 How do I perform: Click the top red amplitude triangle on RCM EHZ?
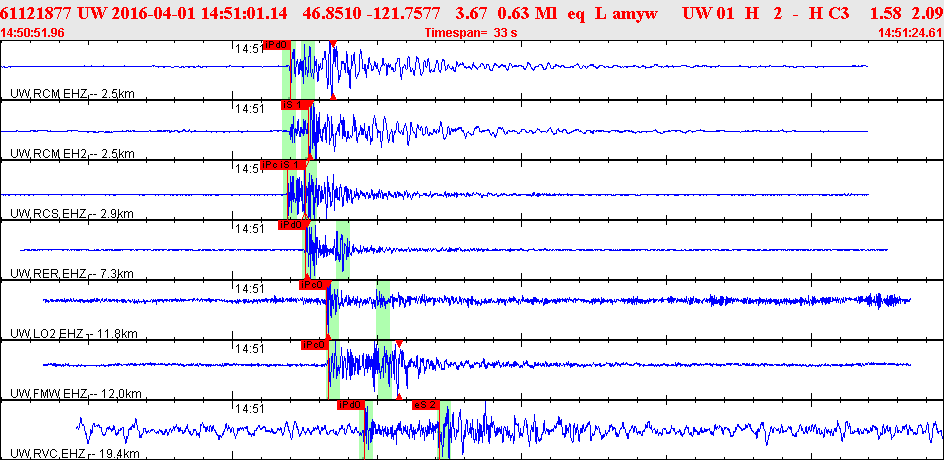pyautogui.click(x=333, y=43)
